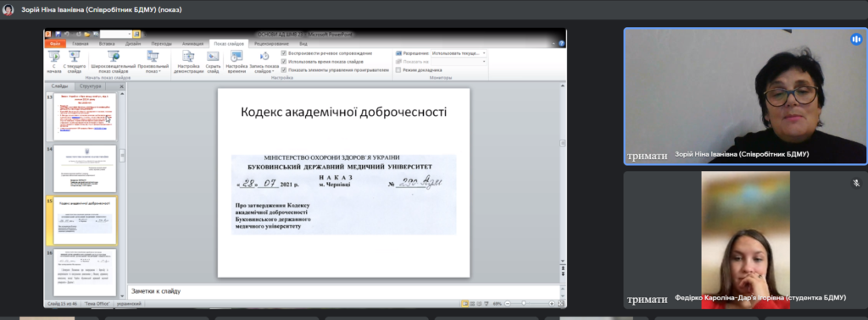Enable Режим докладчика checkbox
This screenshot has height=320, width=868.
pos(398,70)
